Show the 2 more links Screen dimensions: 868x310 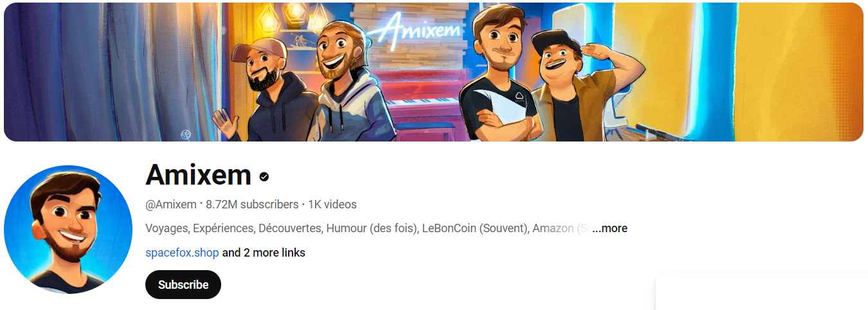[x=264, y=253]
